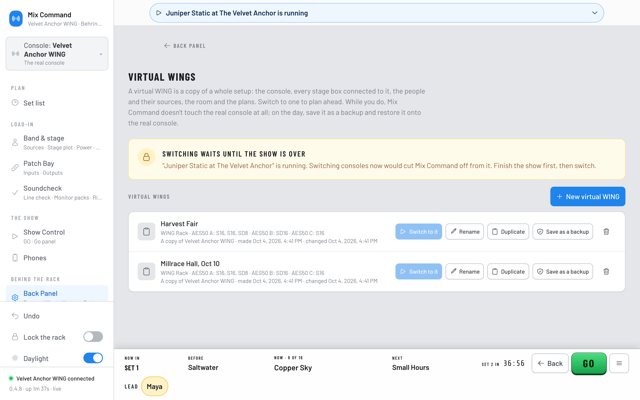The image size is (640, 400).
Task: Click the Soundcheck checkmark icon
Action: coord(15,193)
